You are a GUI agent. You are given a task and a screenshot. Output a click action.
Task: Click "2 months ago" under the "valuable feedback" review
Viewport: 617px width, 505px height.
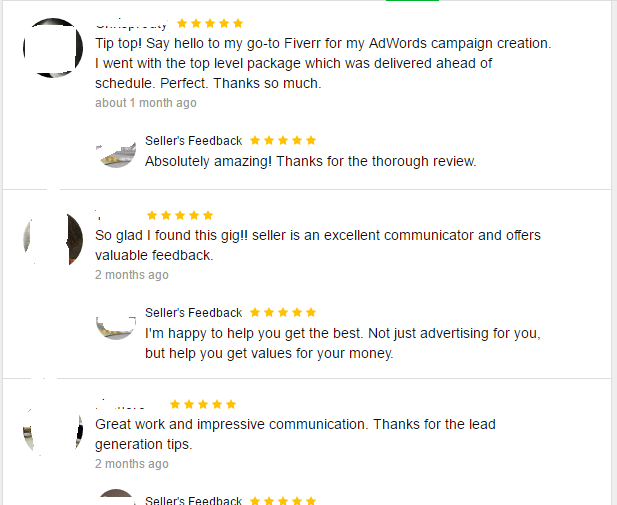(x=132, y=275)
